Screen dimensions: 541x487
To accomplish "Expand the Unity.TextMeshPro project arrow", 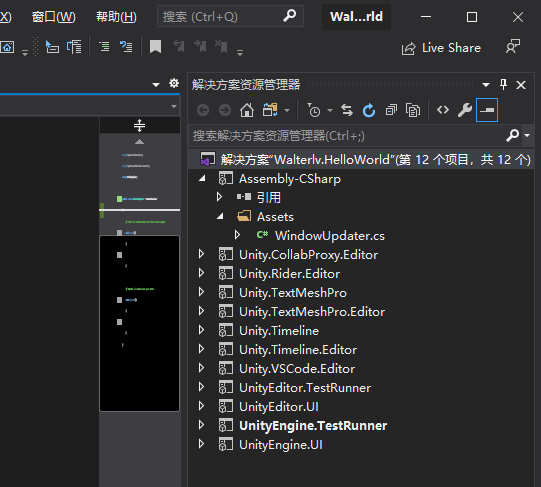I will click(201, 292).
